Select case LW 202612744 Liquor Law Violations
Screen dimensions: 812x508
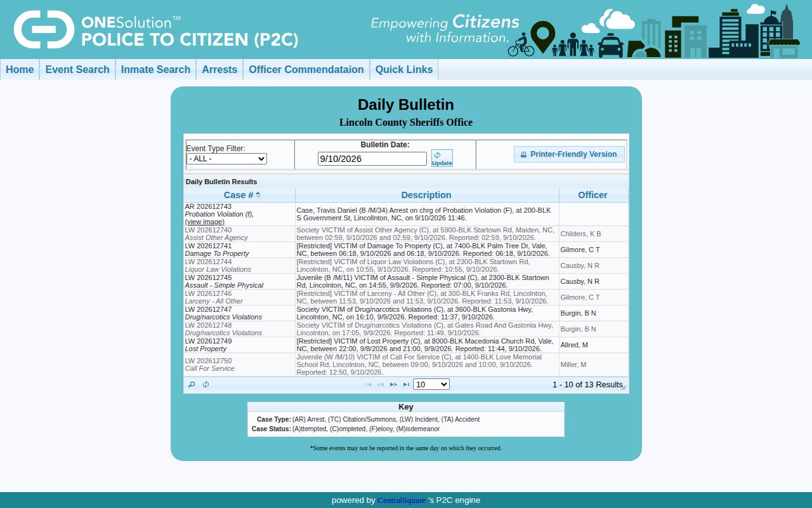pyautogui.click(x=406, y=265)
